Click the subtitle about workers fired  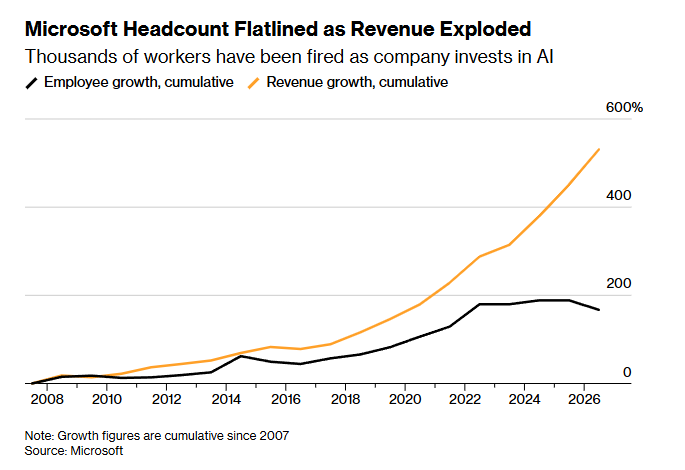[x=289, y=57]
